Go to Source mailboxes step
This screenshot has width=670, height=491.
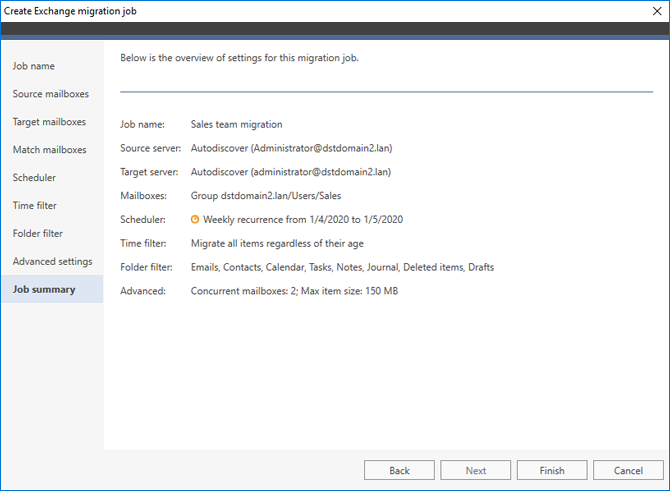[51, 94]
